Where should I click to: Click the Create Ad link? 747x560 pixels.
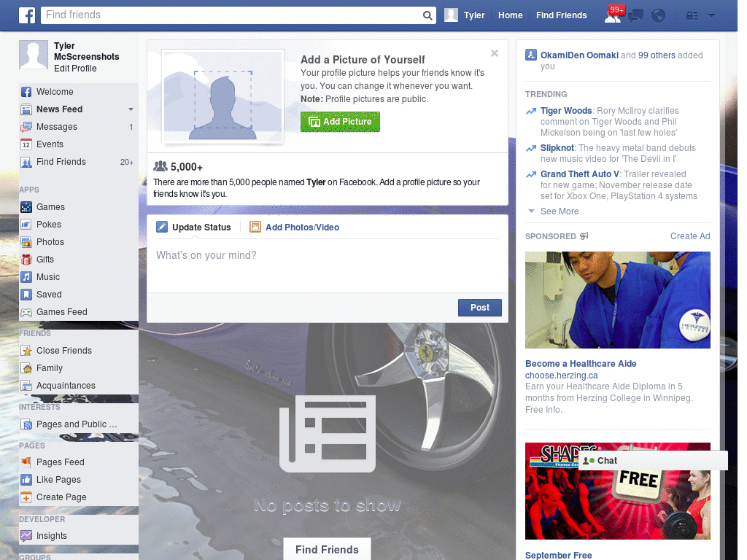[690, 236]
